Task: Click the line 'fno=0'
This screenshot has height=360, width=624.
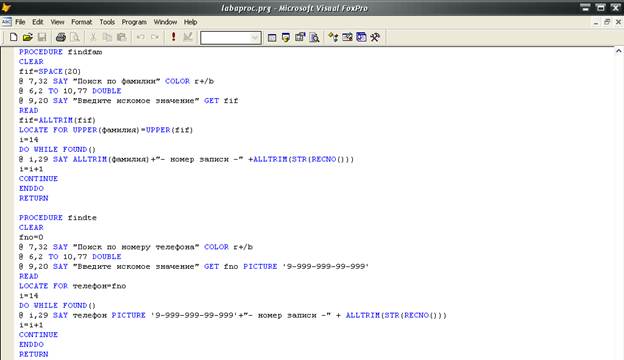Action: (31, 237)
